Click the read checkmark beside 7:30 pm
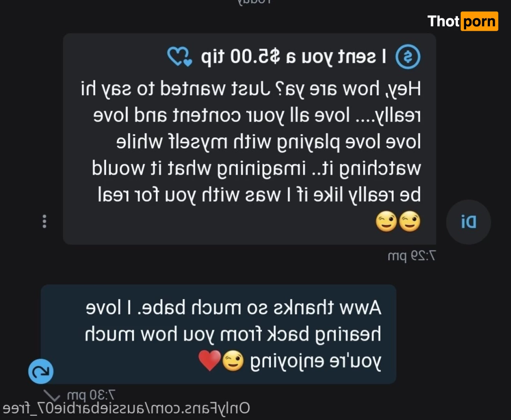Image resolution: width=511 pixels, height=420 pixels. point(52,395)
